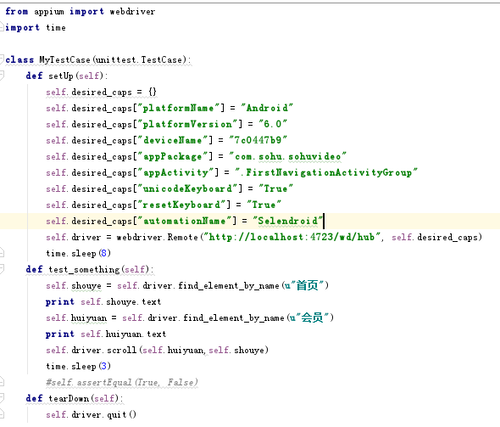Viewport: 500px width, 427px height.
Task: Click "scroll" in self.driver.scroll call
Action: pos(122,350)
